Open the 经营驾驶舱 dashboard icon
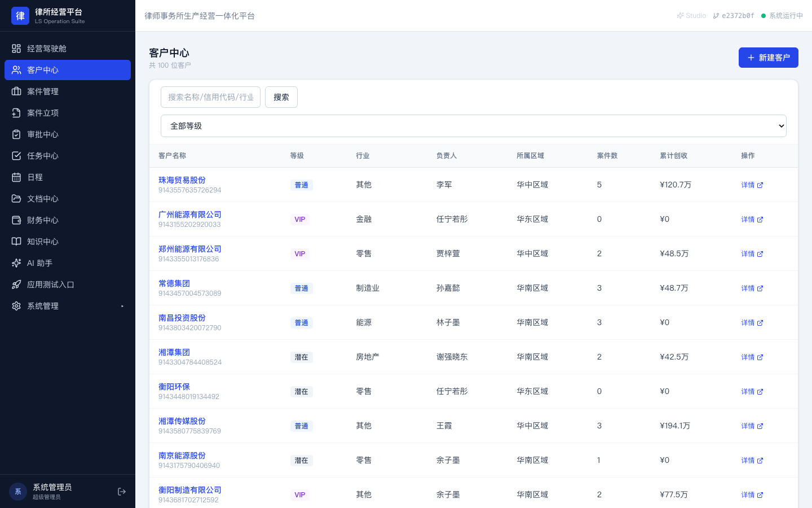 click(x=16, y=49)
